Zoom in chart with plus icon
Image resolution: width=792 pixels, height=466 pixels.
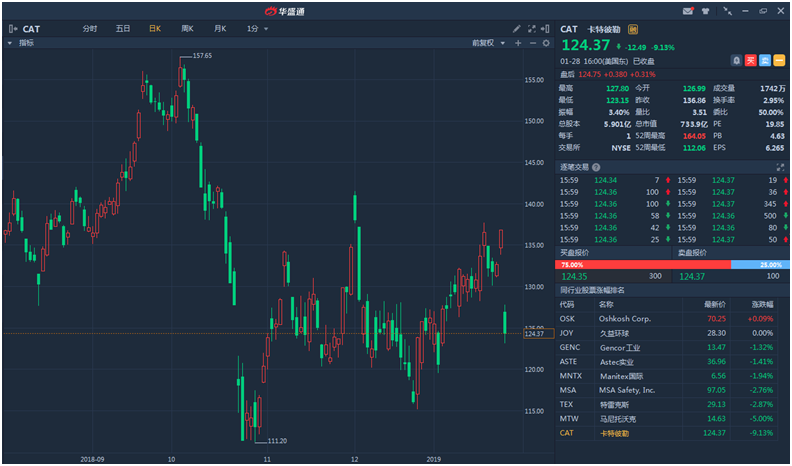tap(518, 43)
